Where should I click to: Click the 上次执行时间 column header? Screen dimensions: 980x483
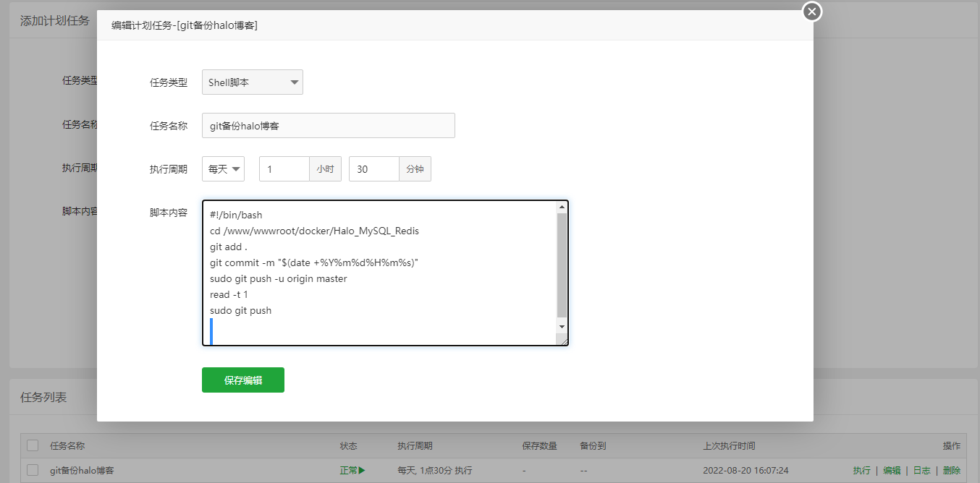[729, 445]
